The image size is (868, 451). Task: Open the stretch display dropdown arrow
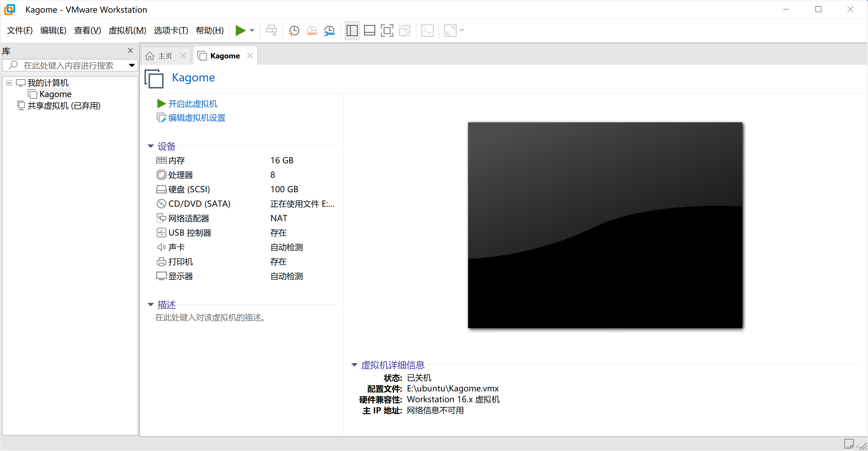coord(462,31)
